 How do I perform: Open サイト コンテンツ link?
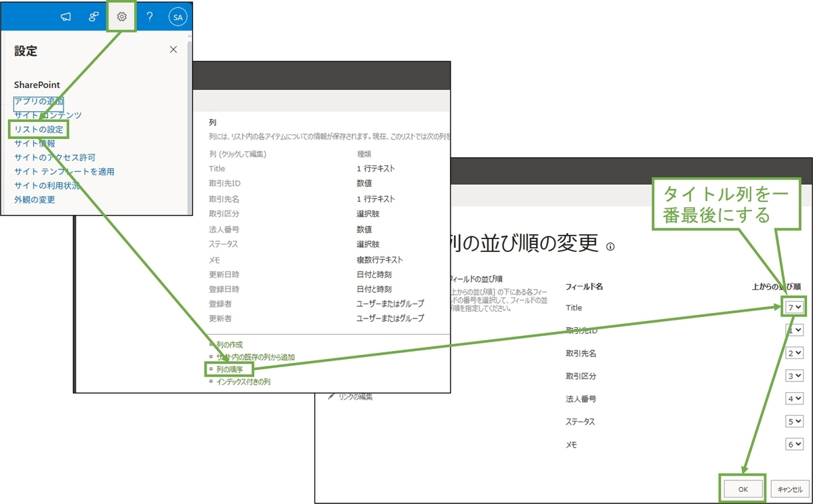47,115
